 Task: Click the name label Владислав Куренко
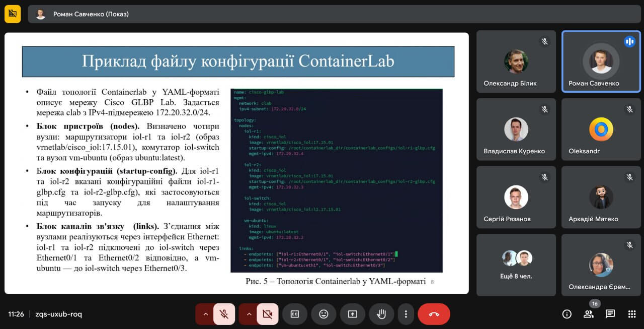pyautogui.click(x=514, y=151)
